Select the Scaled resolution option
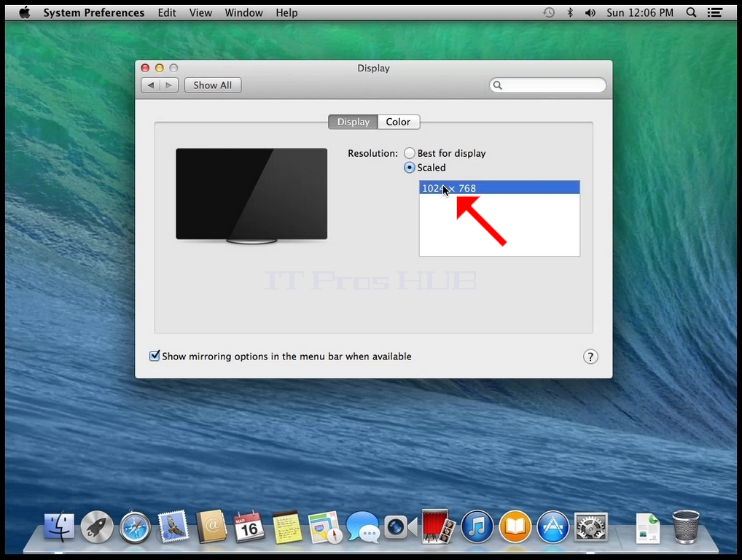This screenshot has height=560, width=742. point(410,168)
